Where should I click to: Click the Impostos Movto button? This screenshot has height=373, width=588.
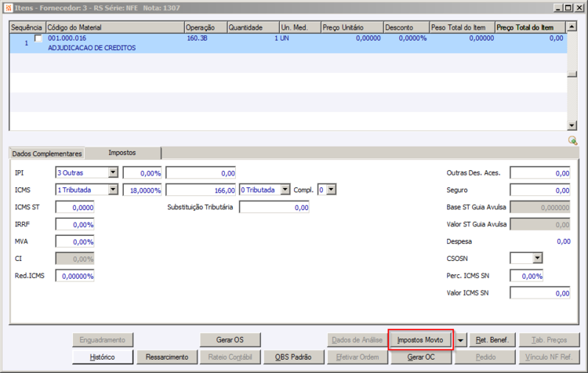point(420,340)
